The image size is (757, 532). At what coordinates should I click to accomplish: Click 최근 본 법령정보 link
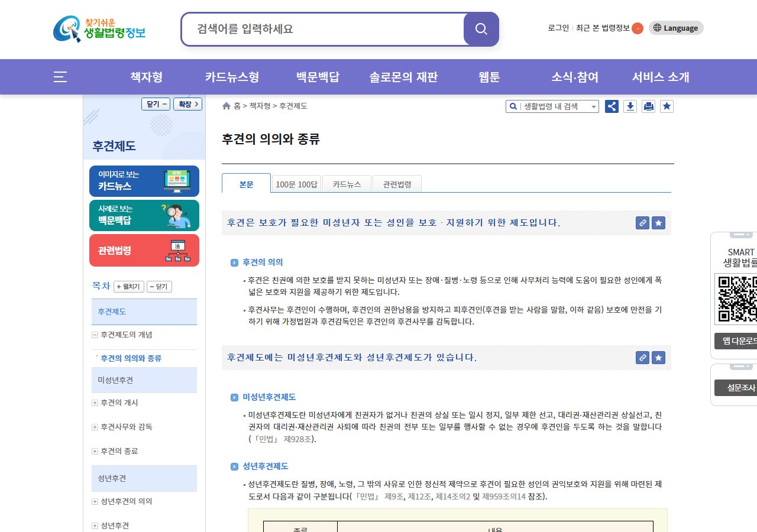click(603, 28)
